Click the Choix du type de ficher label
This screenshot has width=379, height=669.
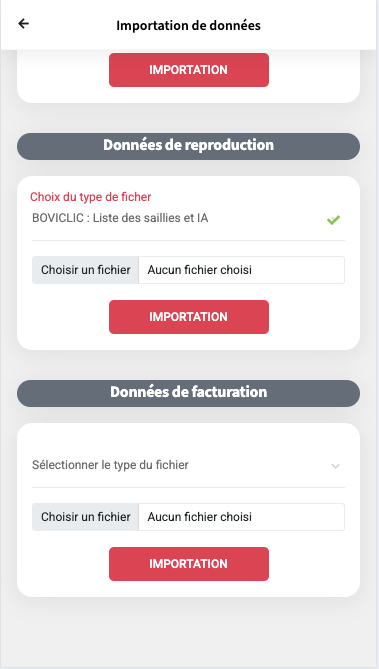click(x=90, y=197)
